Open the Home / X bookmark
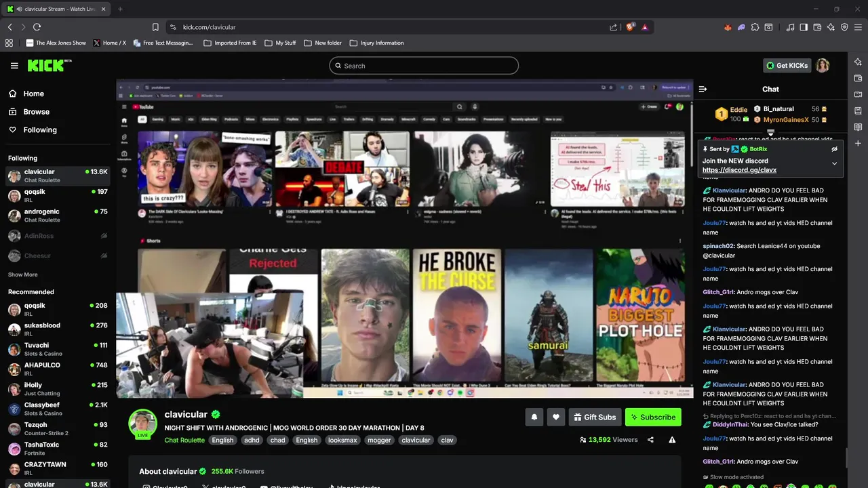Viewport: 868px width, 488px height. tap(110, 43)
